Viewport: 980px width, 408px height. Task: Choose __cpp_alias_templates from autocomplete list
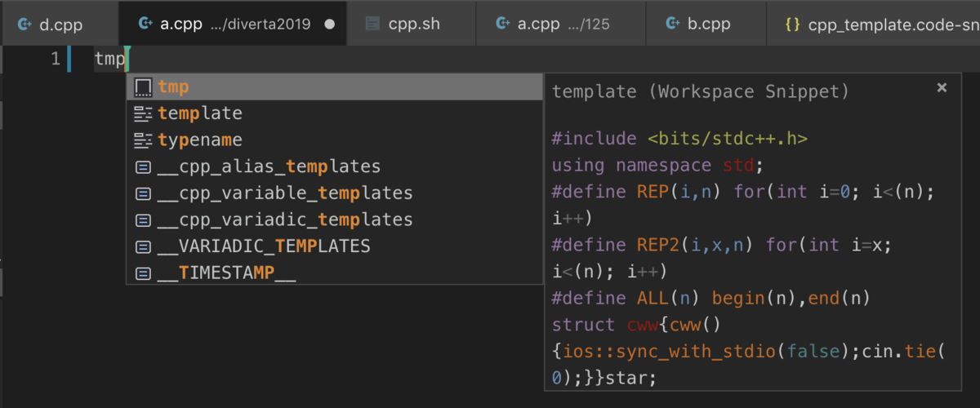tap(269, 166)
